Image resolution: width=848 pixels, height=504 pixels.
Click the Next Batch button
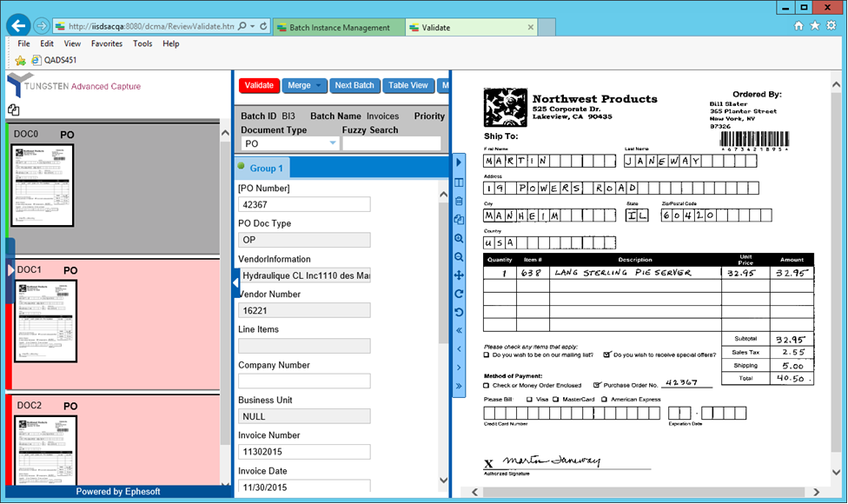pos(354,85)
